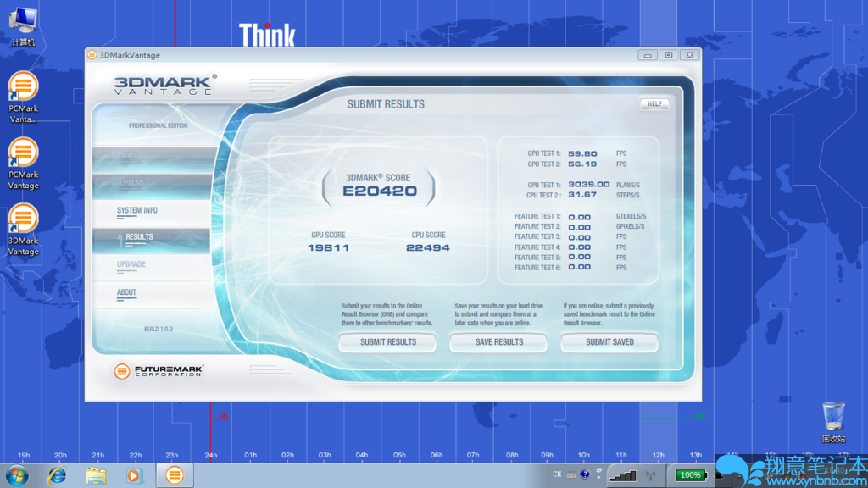Image resolution: width=868 pixels, height=488 pixels.
Task: Open the ABOUT section
Action: point(151,295)
